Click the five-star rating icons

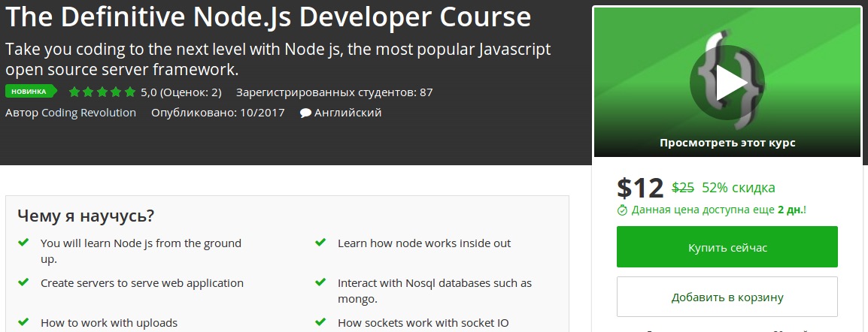point(102,92)
